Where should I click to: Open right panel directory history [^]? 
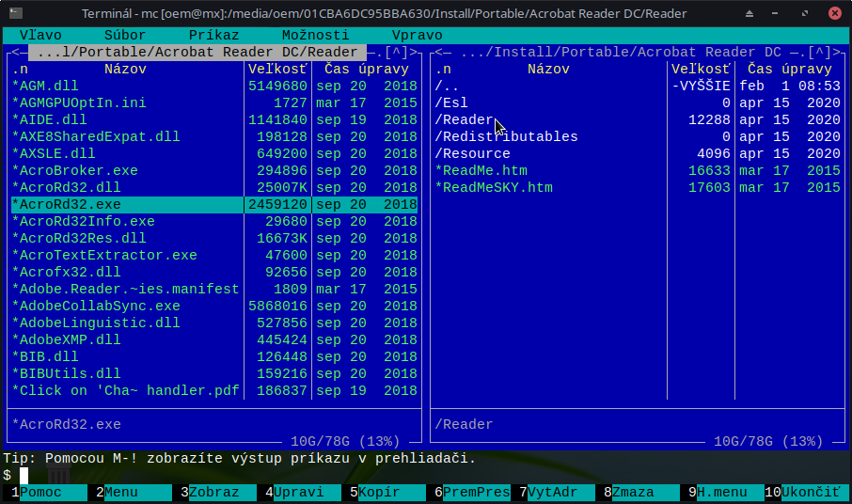point(819,52)
